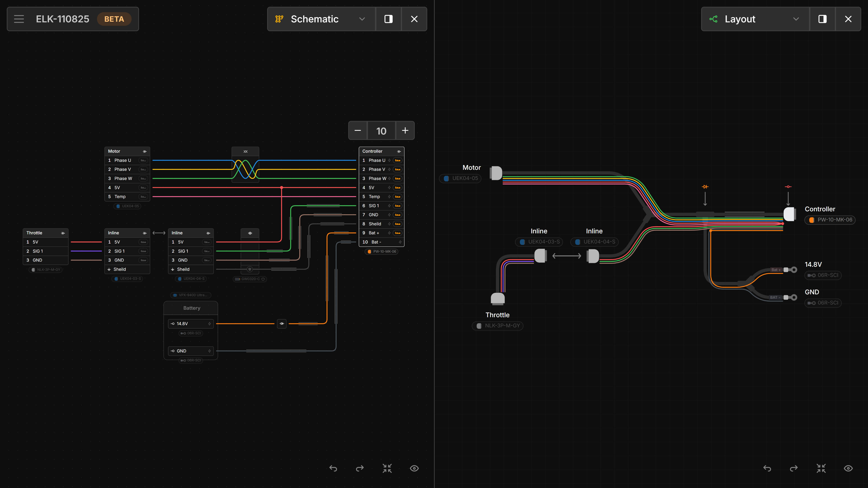Screen dimensions: 868x488
Task: Open the hamburger menu beside ELK-110825
Action: pos(19,19)
